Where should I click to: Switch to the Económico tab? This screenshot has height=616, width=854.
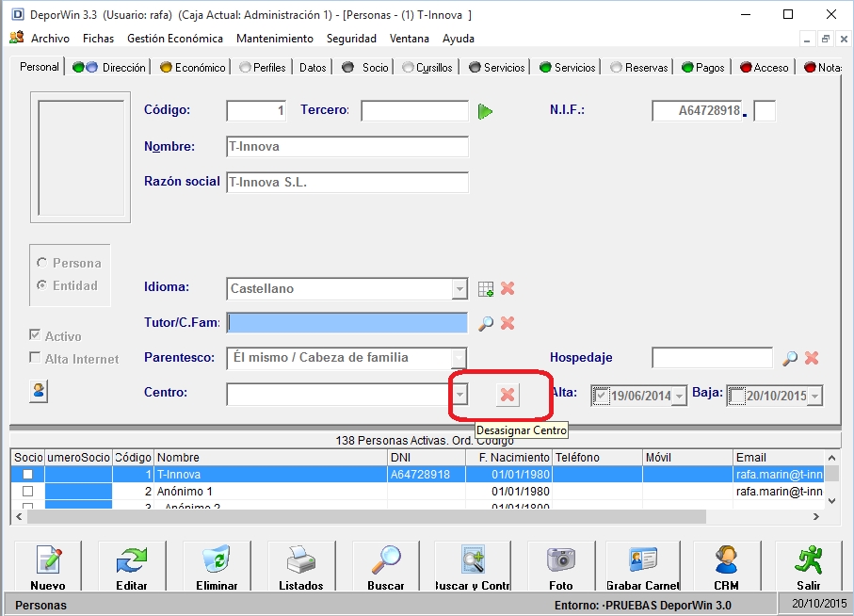click(193, 68)
